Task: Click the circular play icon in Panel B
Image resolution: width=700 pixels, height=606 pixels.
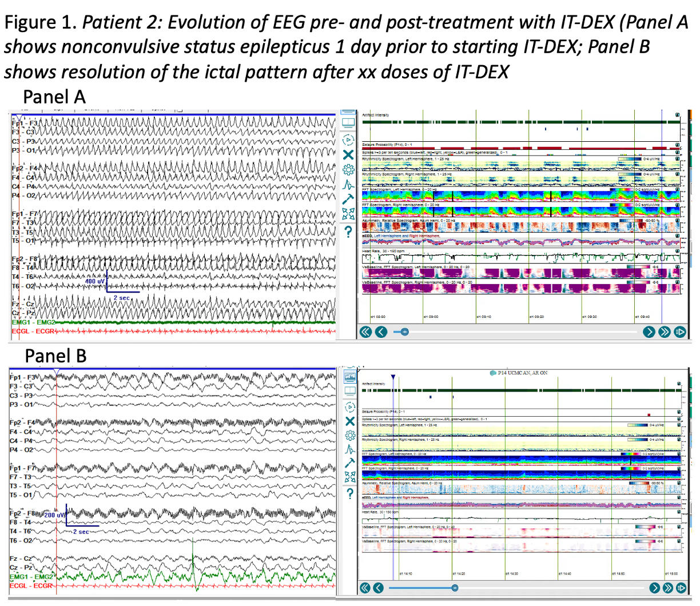Action: [349, 408]
